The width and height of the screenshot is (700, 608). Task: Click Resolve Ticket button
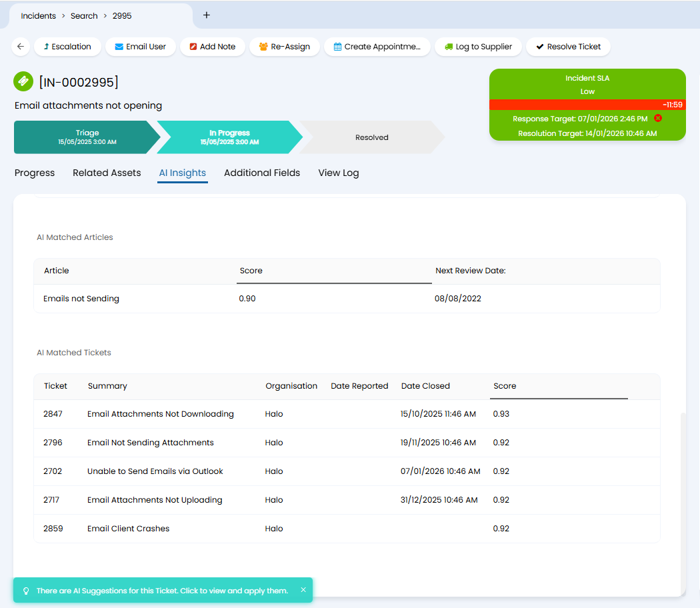(x=568, y=47)
